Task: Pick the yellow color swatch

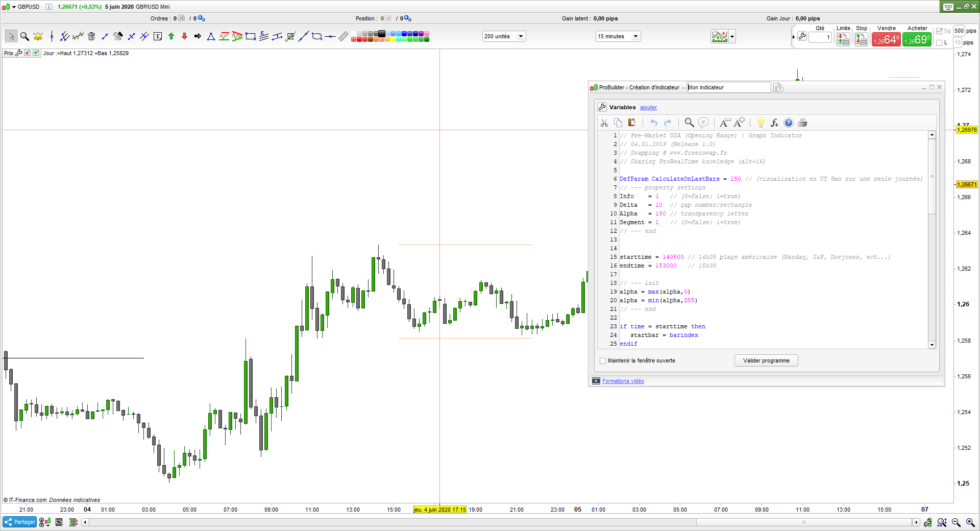Action: pos(393,39)
